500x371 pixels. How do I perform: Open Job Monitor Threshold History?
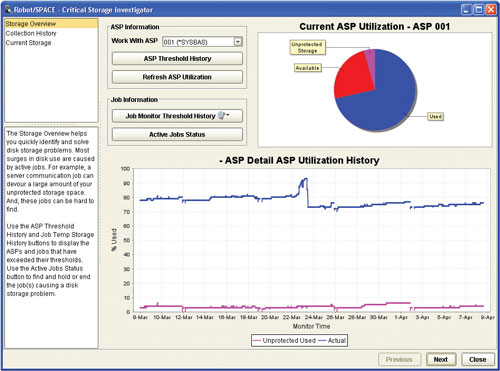(x=177, y=116)
